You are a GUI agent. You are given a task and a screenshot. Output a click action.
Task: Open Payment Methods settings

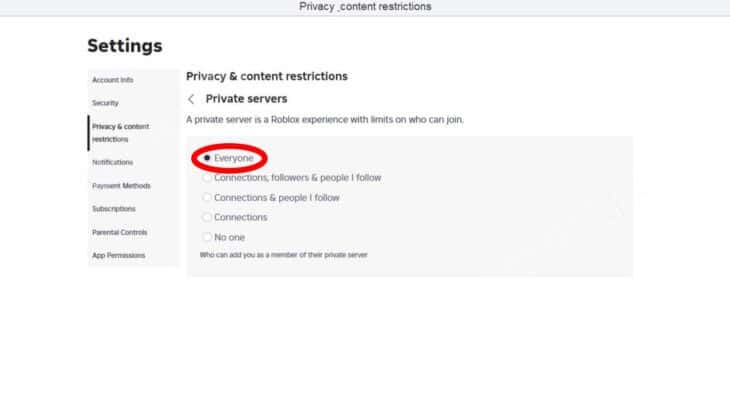[122, 186]
